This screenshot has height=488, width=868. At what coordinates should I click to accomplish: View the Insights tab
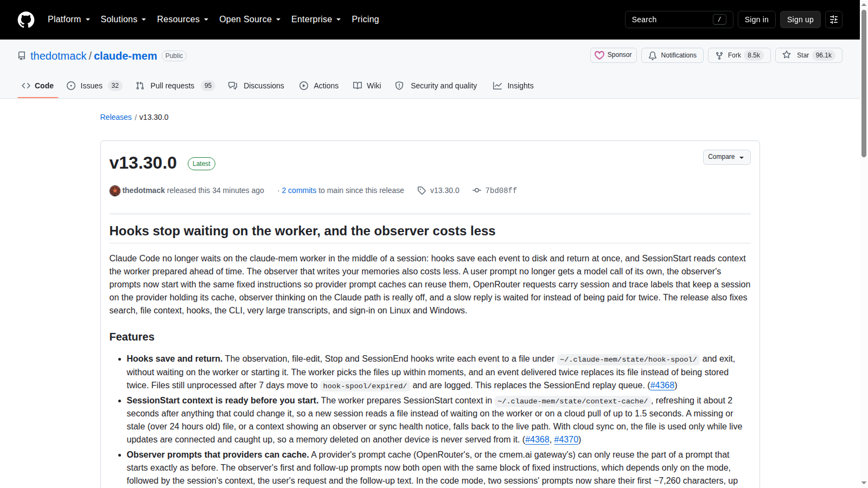[x=513, y=86]
